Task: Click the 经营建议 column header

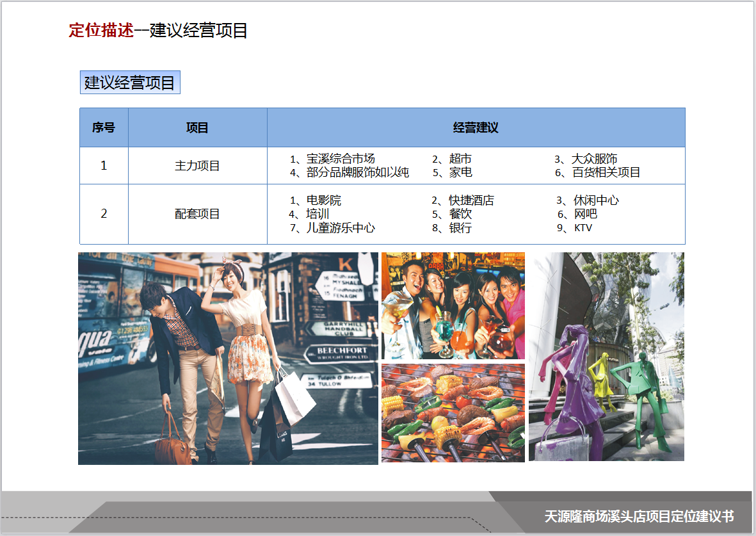Action: (476, 127)
